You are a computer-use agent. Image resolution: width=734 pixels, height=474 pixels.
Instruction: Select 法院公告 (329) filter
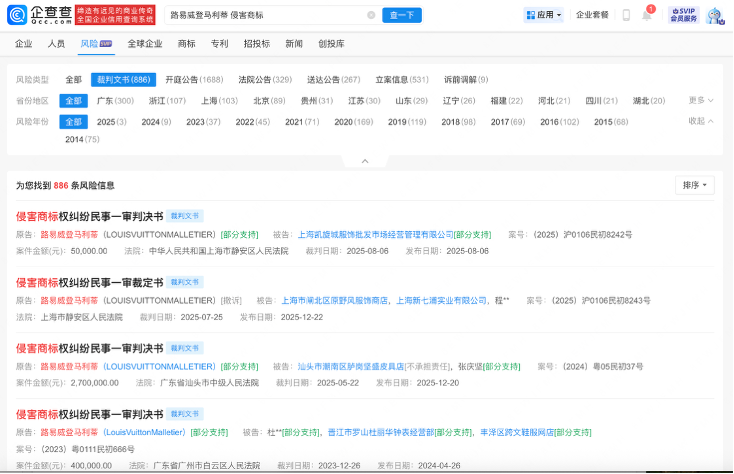pyautogui.click(x=265, y=80)
